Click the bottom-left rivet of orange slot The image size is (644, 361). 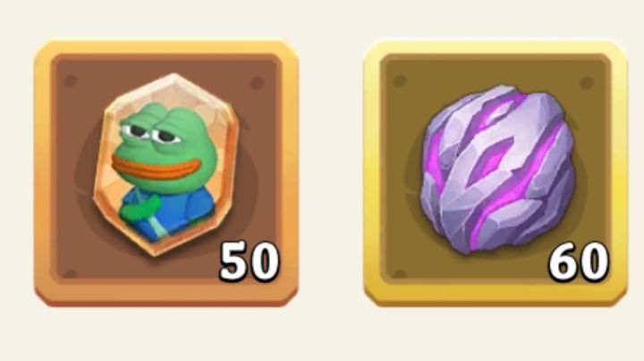tap(71, 273)
